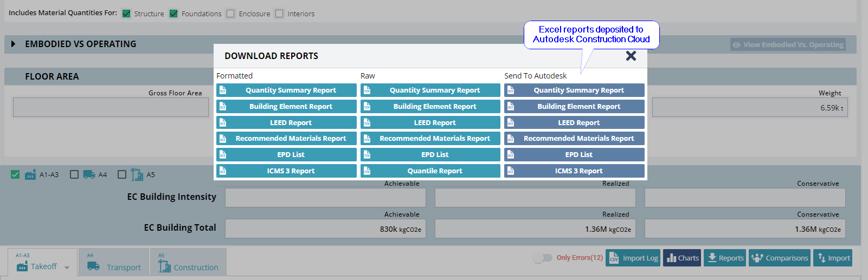
Task: Click the Charts bar graph icon
Action: click(671, 258)
